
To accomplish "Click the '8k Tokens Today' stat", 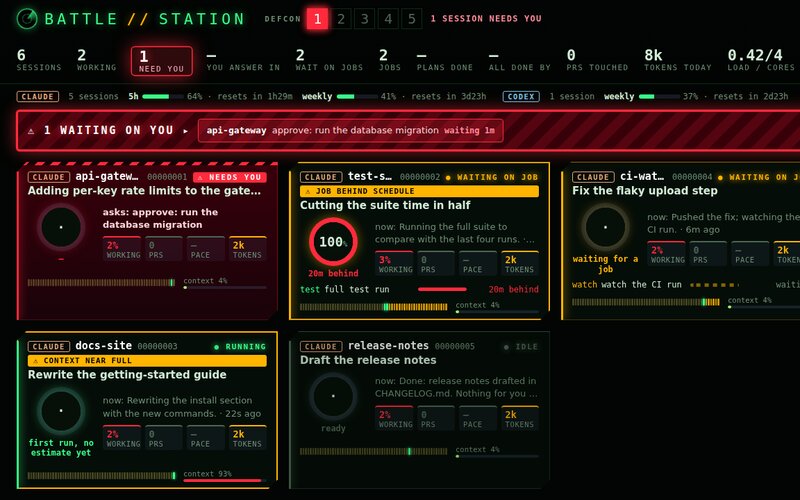I will 678,60.
